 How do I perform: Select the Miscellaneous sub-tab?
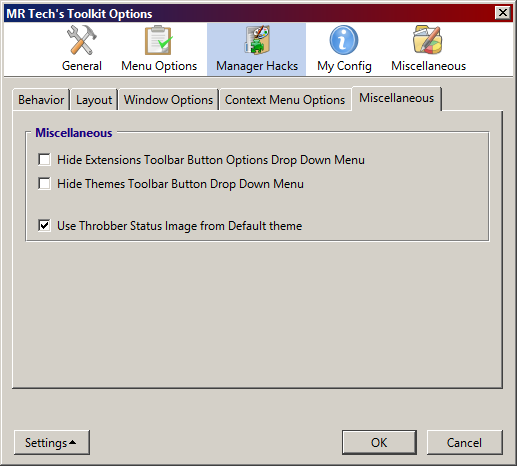pos(396,98)
